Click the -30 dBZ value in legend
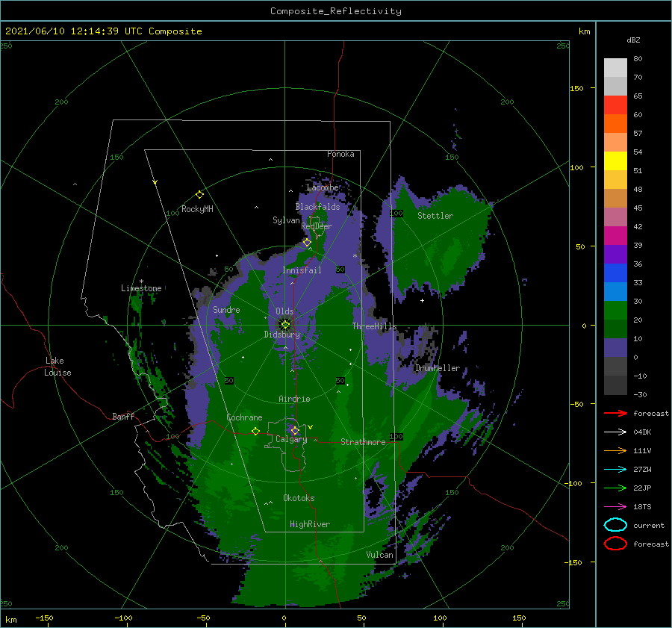 tap(640, 394)
